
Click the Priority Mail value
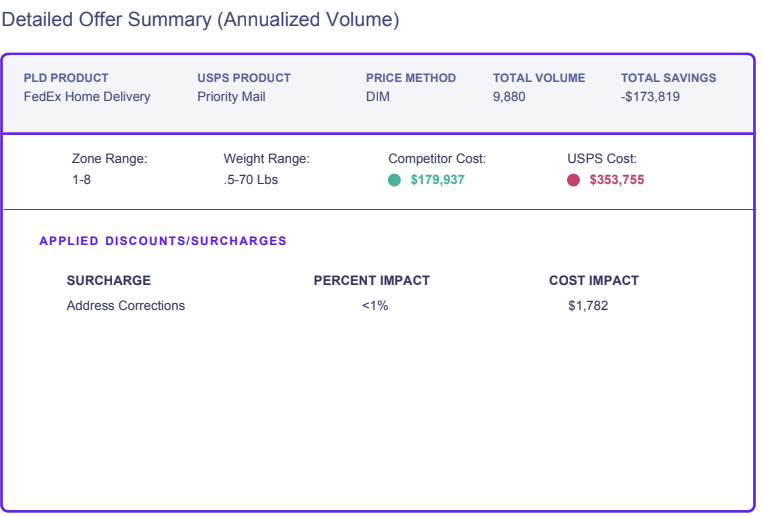231,97
